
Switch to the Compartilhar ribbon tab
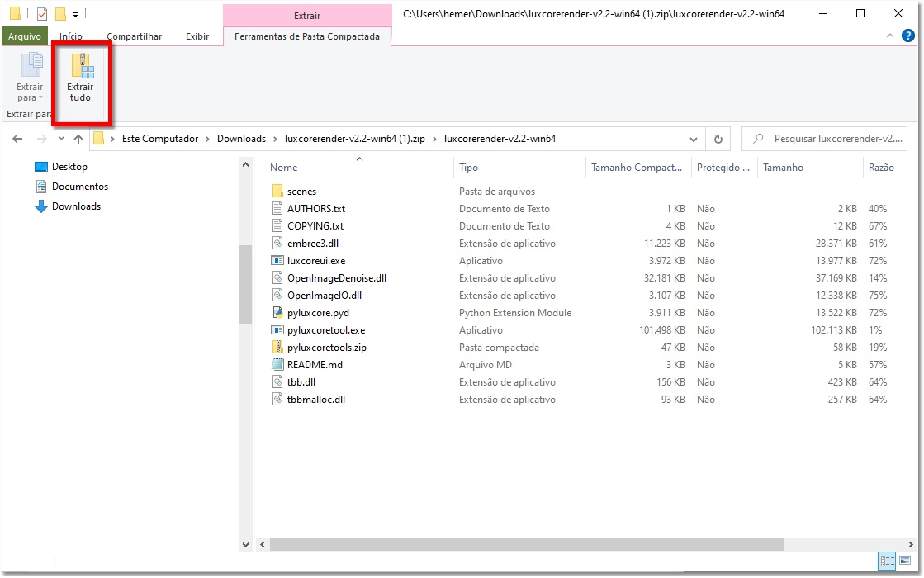click(135, 36)
